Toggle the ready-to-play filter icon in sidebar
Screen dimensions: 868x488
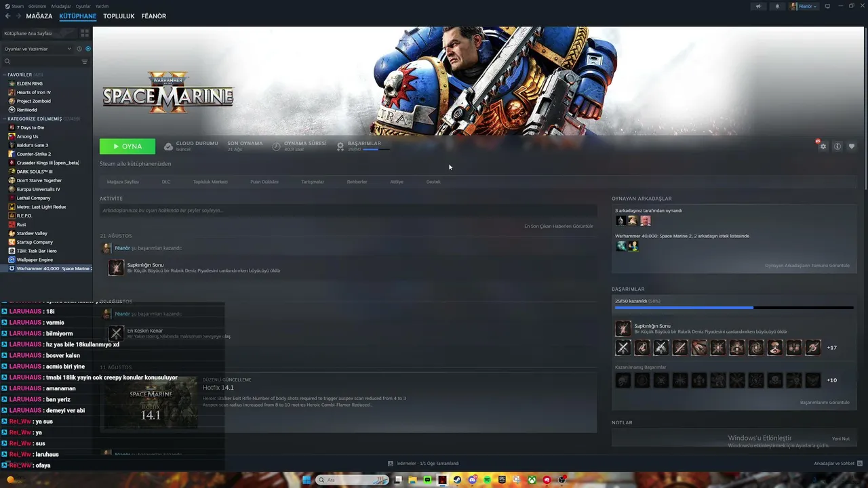pos(88,49)
